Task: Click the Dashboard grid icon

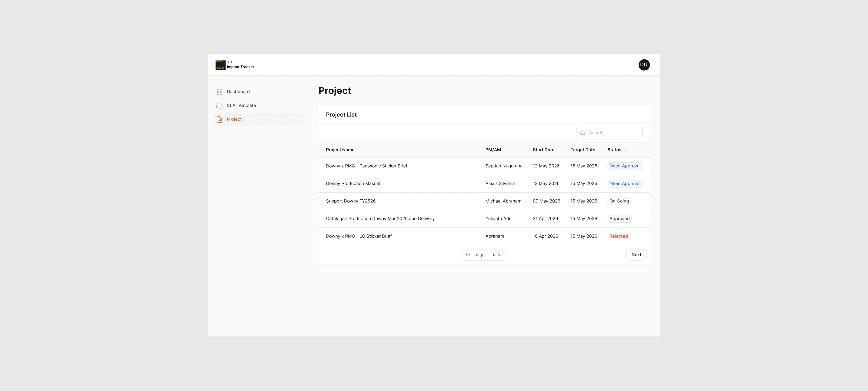Action: click(x=219, y=92)
